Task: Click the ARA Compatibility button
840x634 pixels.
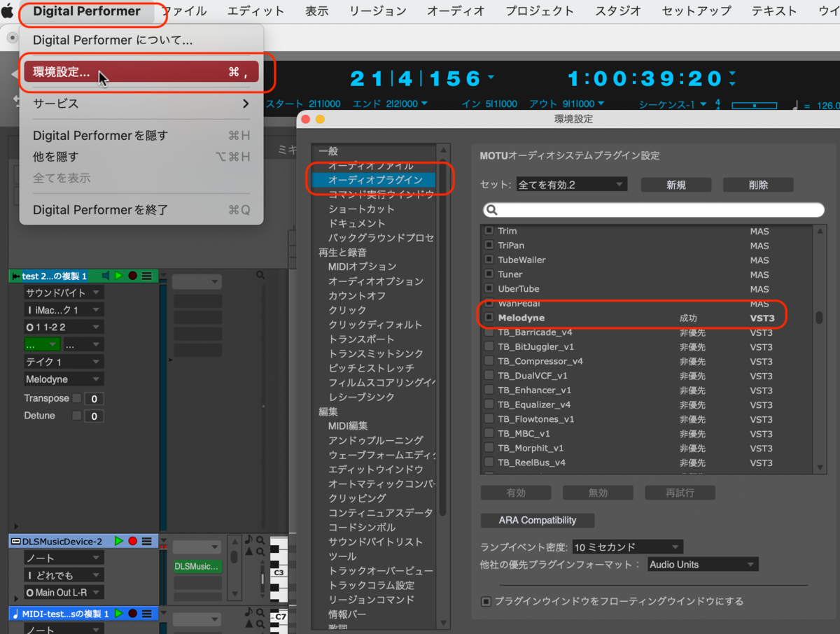Action: coord(538,521)
